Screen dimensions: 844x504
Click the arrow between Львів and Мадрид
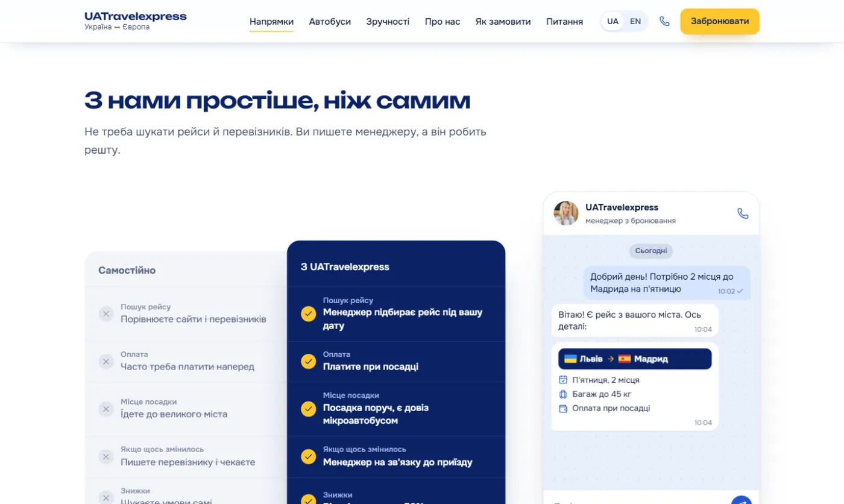(611, 359)
